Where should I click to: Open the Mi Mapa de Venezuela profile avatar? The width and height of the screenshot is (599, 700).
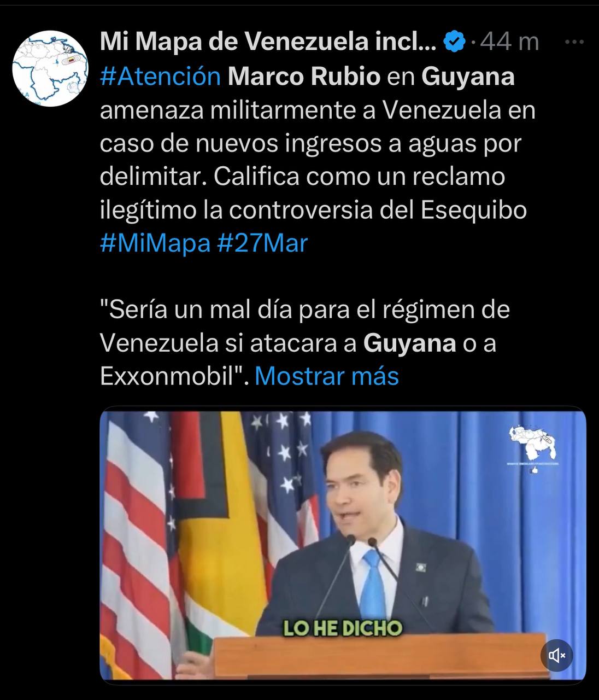[50, 69]
